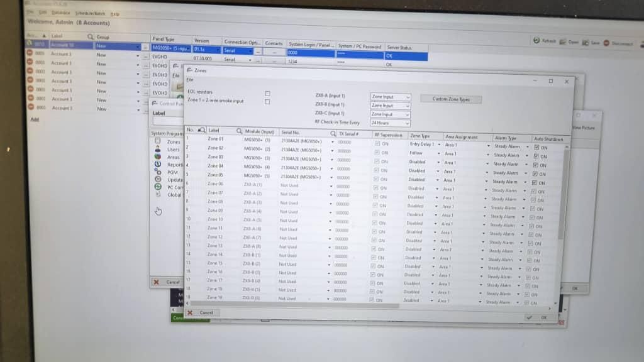Viewport: 644px width, 362px height.
Task: Open Serial No. dropdown for Zone 04
Action: pos(332,168)
